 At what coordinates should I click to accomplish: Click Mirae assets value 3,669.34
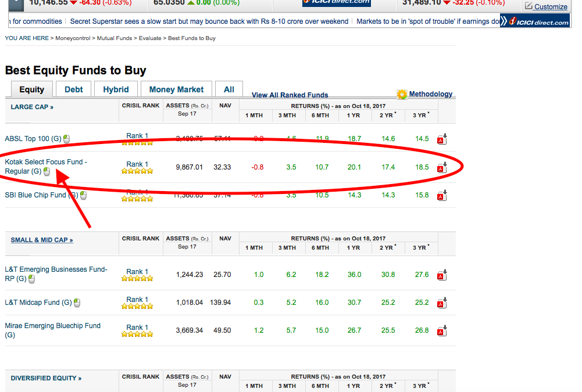point(190,330)
